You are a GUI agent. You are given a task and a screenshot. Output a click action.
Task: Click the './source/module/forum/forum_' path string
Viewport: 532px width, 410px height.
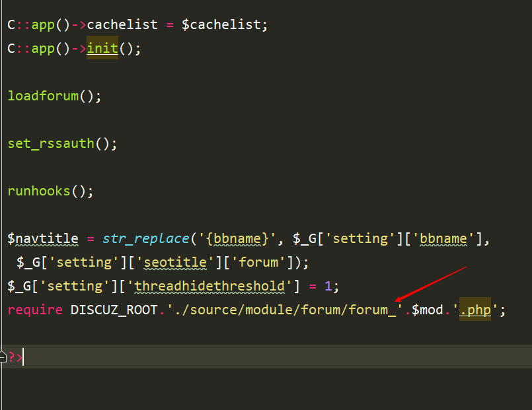284,310
